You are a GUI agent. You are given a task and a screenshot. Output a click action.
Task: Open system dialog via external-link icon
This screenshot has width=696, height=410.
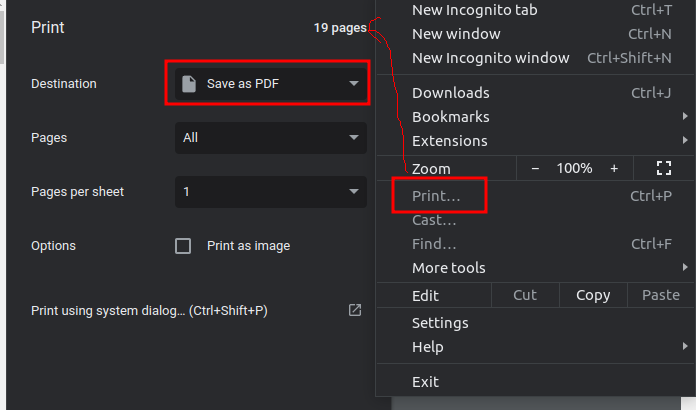click(x=355, y=310)
